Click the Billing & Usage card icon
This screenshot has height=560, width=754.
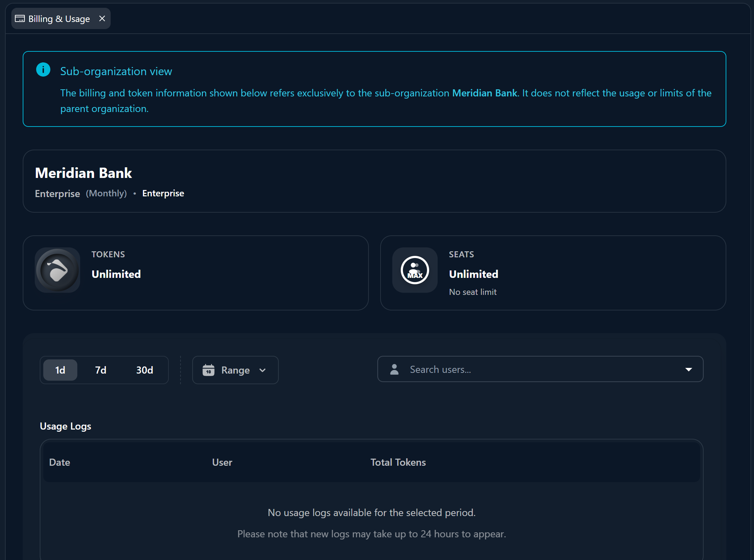pyautogui.click(x=20, y=18)
